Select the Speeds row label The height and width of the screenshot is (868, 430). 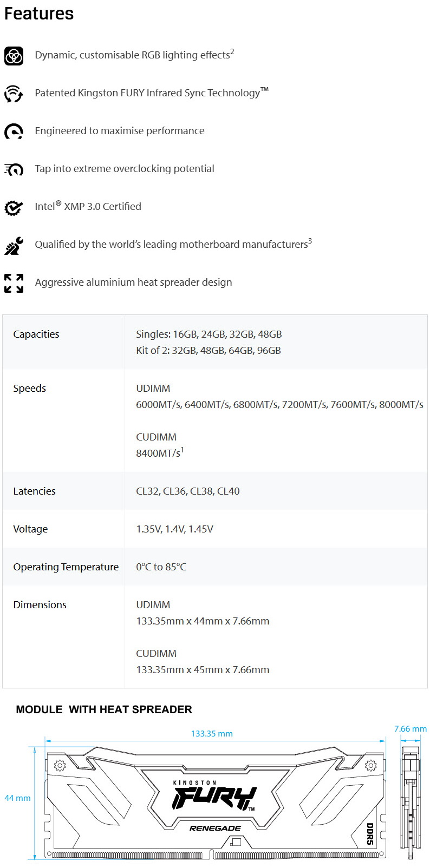coord(30,388)
